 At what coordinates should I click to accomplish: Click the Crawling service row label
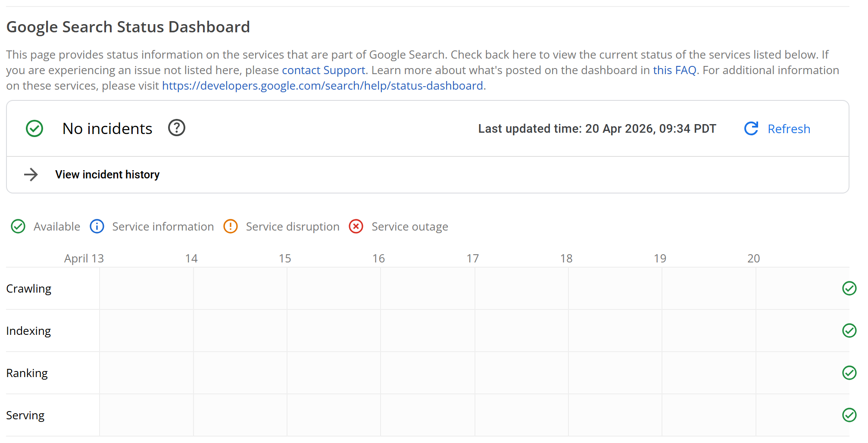(x=29, y=289)
